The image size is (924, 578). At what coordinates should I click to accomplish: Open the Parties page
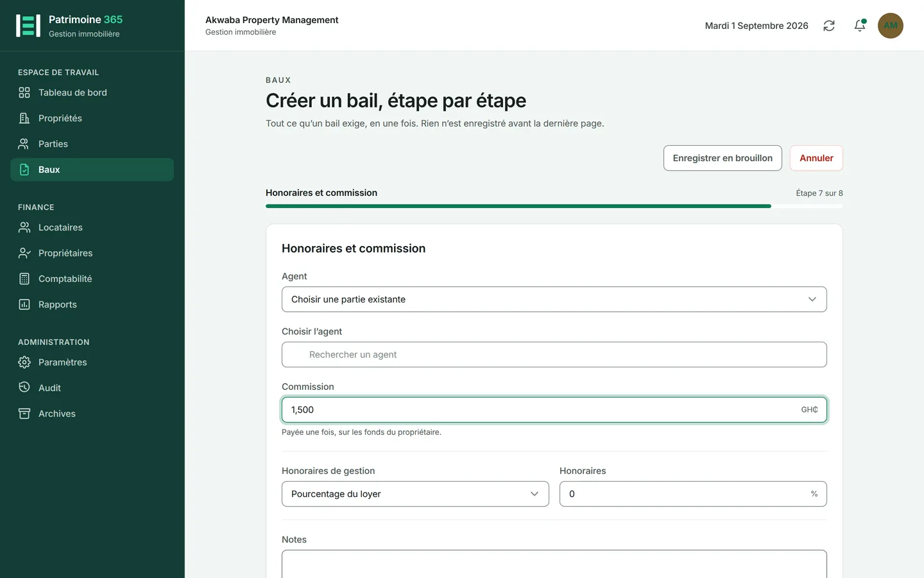92,144
